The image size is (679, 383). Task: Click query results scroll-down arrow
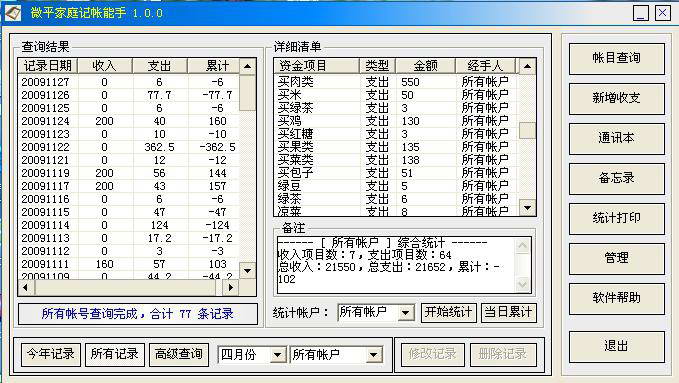click(x=247, y=271)
